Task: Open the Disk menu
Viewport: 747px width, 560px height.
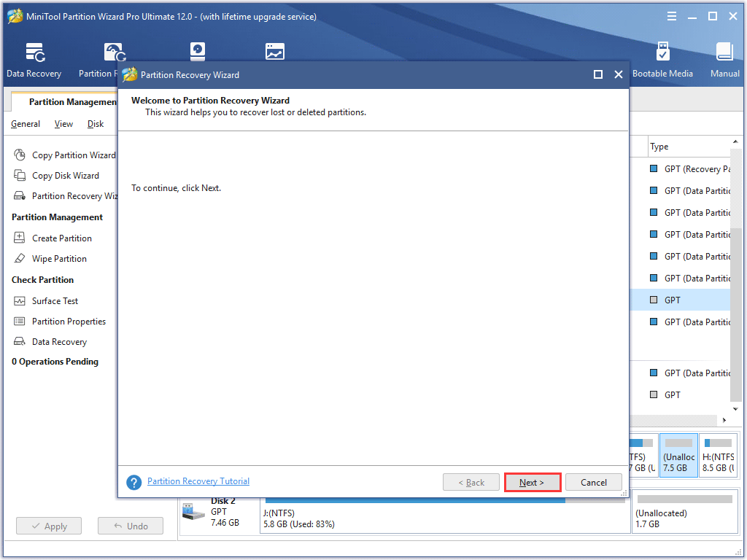Action: (x=96, y=124)
